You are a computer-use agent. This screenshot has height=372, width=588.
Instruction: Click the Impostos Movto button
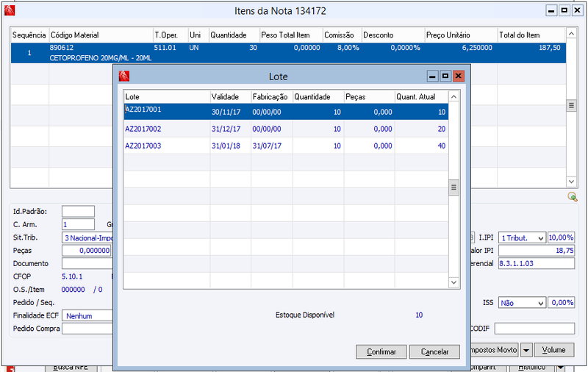tap(493, 350)
